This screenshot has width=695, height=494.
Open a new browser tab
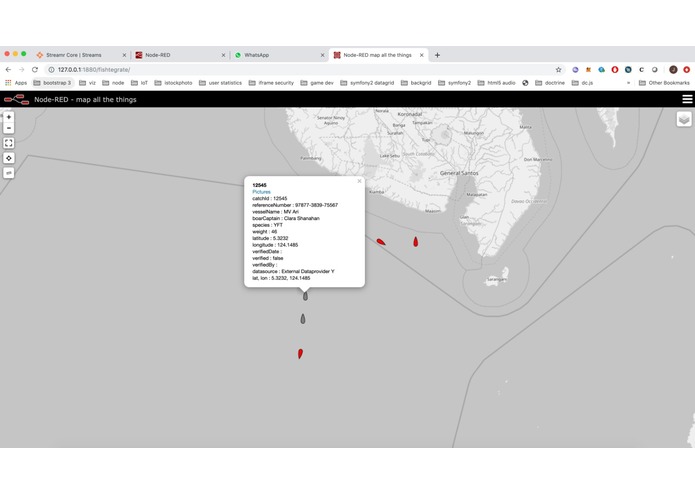coord(437,55)
